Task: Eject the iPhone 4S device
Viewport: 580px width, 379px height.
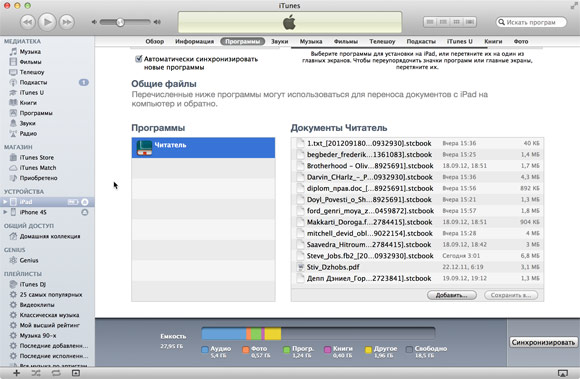Action: point(85,212)
